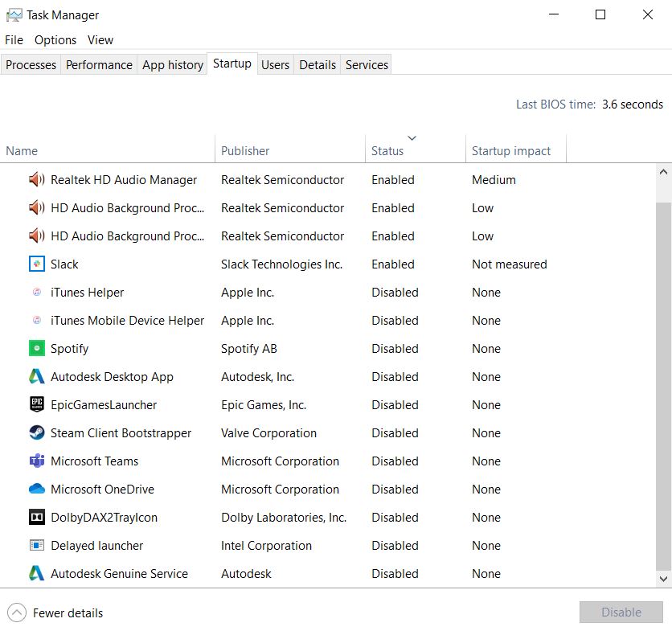Click the Autodesk Desktop App icon

tap(36, 377)
